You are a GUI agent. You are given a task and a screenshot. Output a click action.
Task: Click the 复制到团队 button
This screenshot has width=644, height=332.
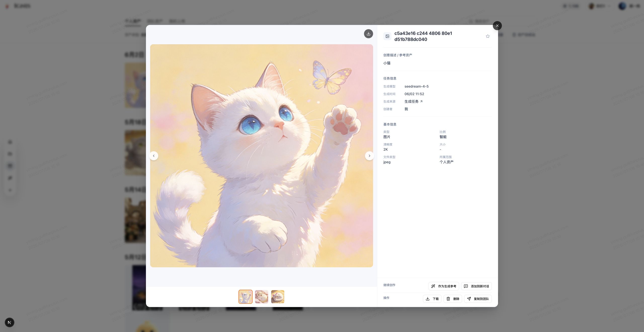(478, 299)
